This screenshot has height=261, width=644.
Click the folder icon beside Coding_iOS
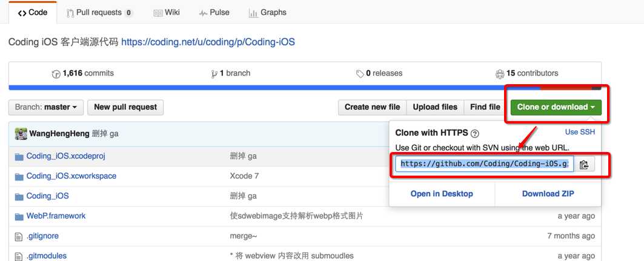point(19,197)
